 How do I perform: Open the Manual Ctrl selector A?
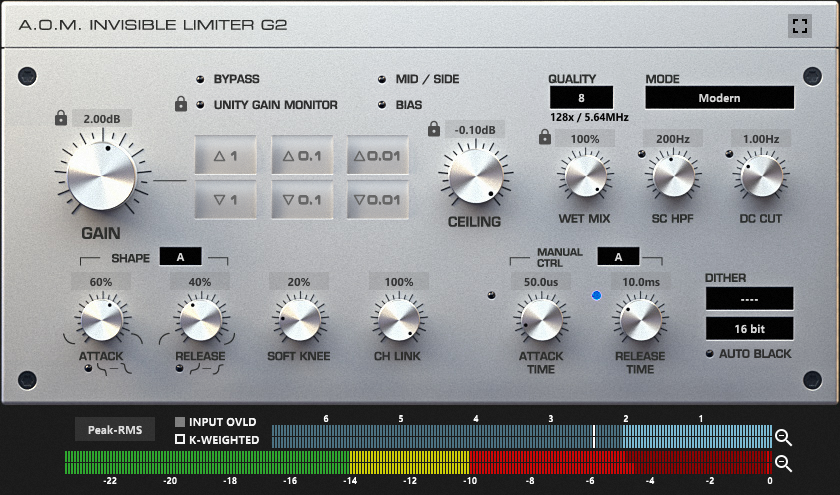click(618, 257)
